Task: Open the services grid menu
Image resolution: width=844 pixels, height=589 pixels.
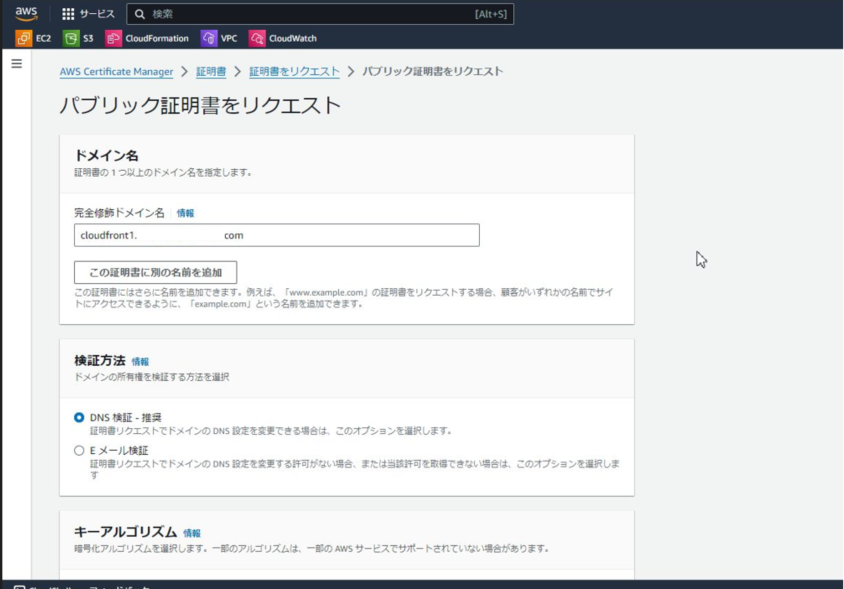Action: 68,14
